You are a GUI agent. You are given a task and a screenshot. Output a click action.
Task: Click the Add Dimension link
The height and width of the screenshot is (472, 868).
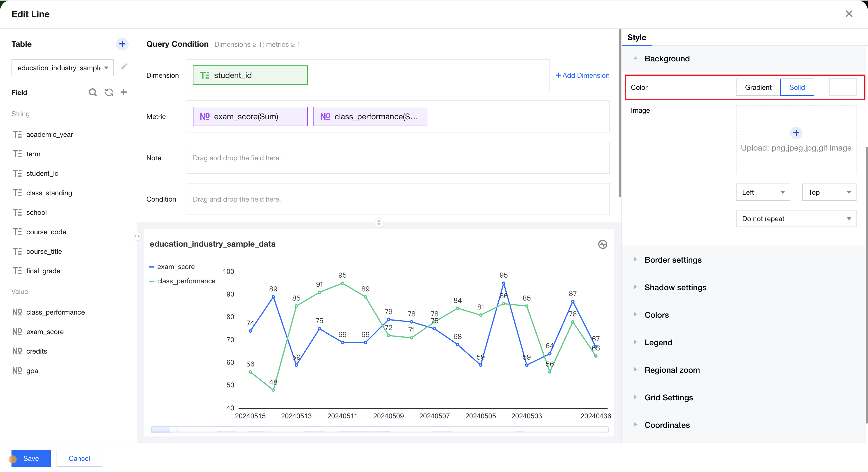coord(583,75)
